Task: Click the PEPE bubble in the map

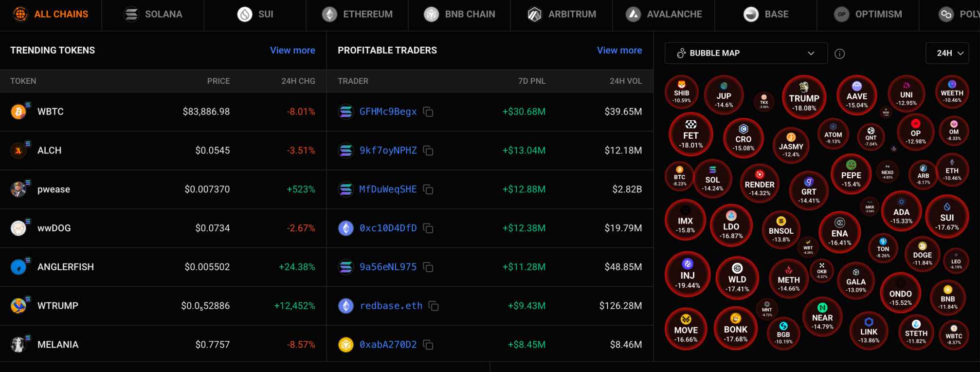Action: pos(851,174)
